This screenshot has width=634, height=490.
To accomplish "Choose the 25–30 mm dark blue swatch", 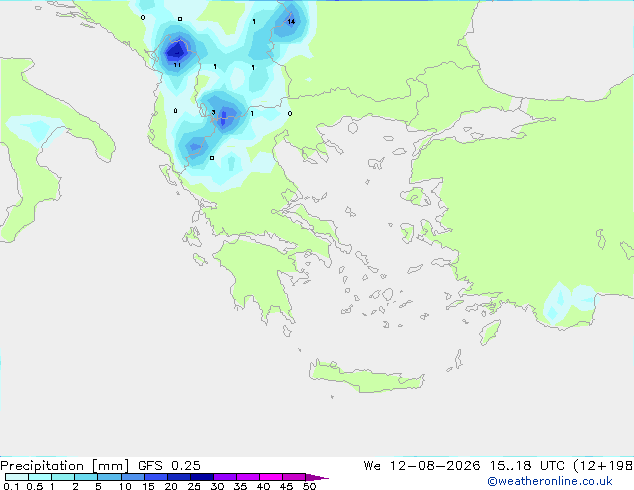I will click(x=201, y=477).
